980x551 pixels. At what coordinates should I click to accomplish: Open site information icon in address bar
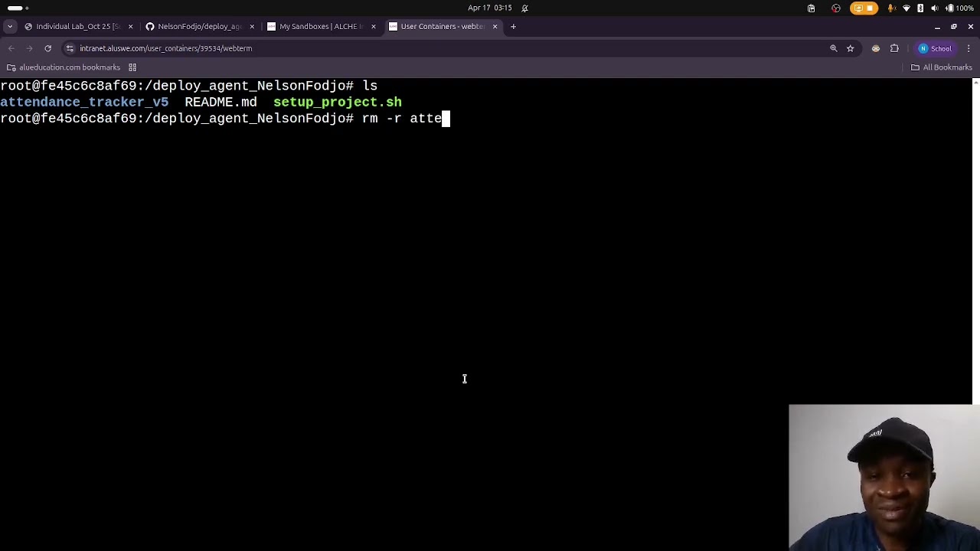pyautogui.click(x=70, y=48)
